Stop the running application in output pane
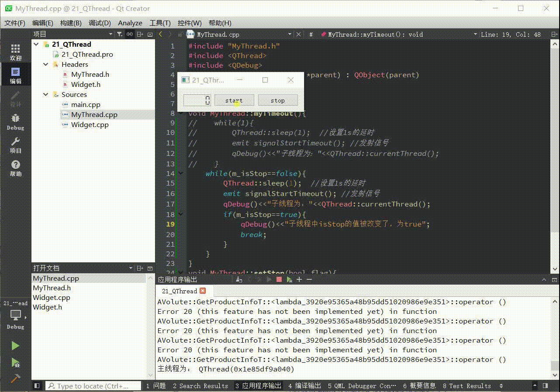The width and height of the screenshot is (560, 392). click(x=279, y=279)
